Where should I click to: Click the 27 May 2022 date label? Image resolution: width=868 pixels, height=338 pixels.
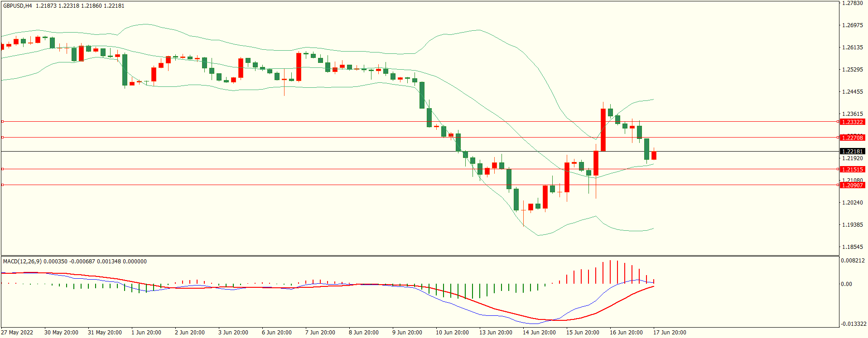click(17, 333)
